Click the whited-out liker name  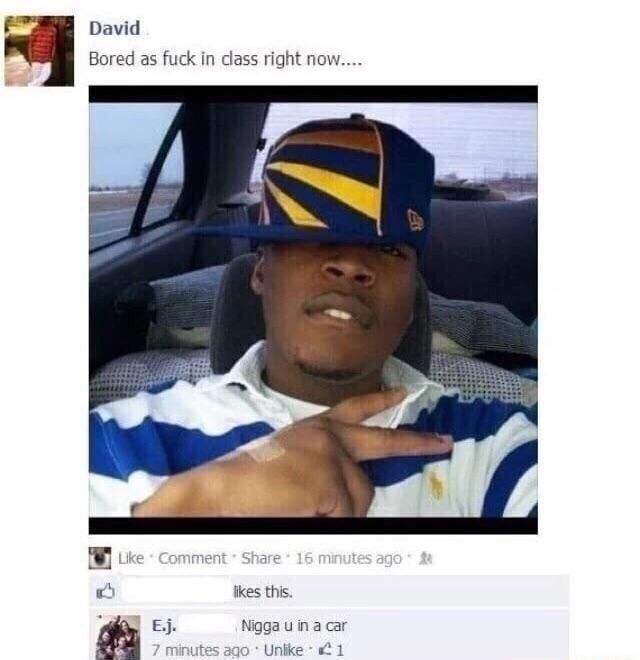tap(176, 592)
